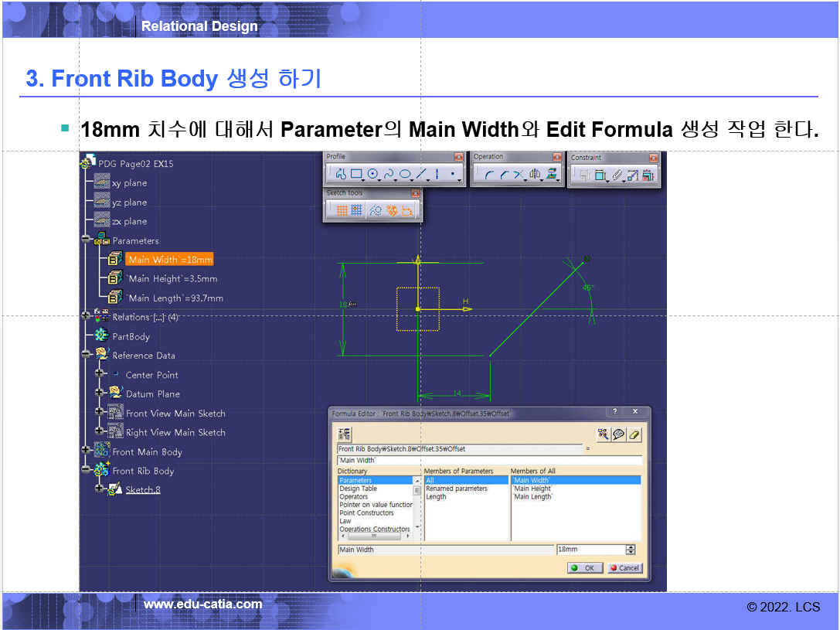The height and width of the screenshot is (630, 840).
Task: Click the 18mm value stepper arrows
Action: pyautogui.click(x=631, y=550)
